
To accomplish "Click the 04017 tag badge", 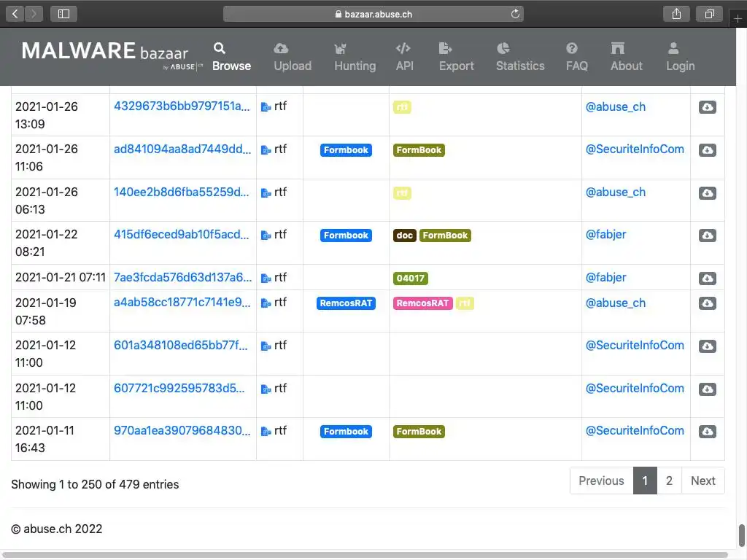I will (410, 278).
